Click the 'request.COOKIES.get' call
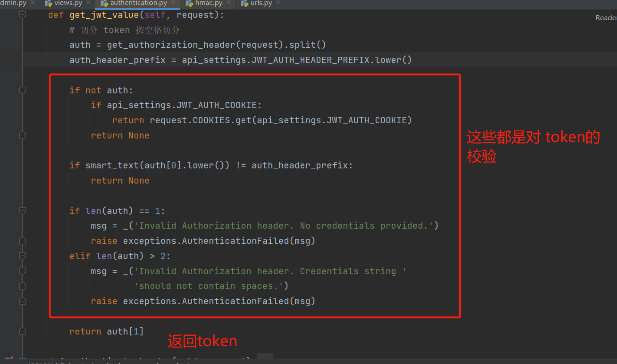 pyautogui.click(x=201, y=120)
